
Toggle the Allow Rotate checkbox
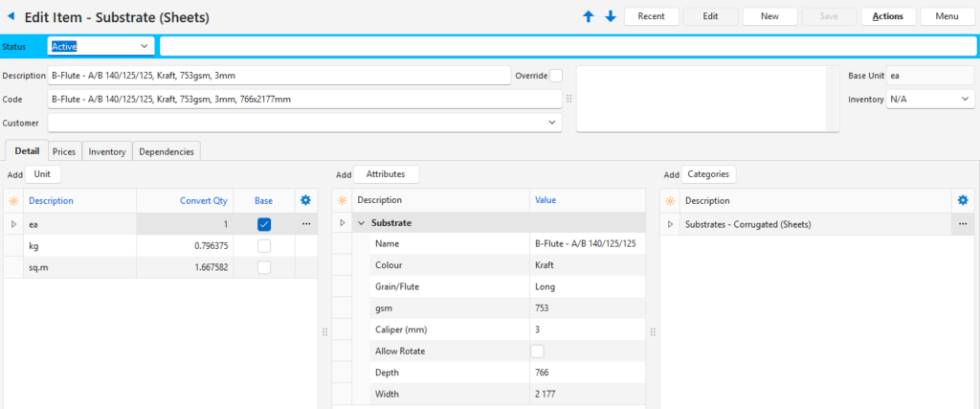(538, 352)
